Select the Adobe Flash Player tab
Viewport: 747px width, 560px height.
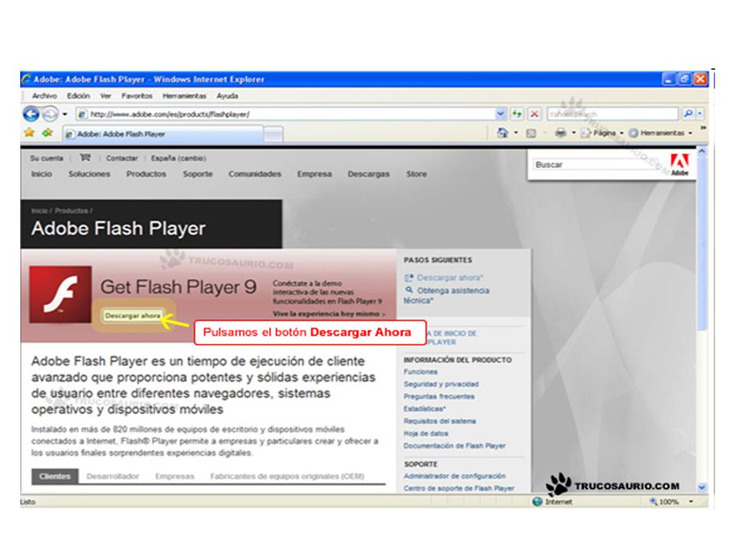pyautogui.click(x=163, y=135)
